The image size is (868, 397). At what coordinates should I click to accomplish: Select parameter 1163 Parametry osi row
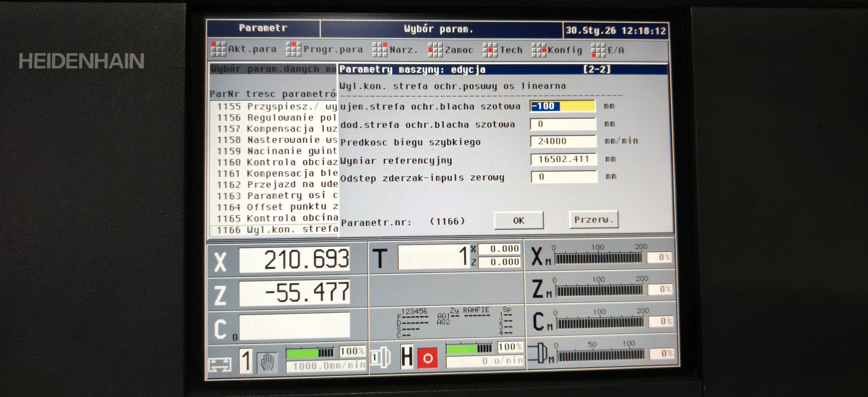tap(274, 196)
